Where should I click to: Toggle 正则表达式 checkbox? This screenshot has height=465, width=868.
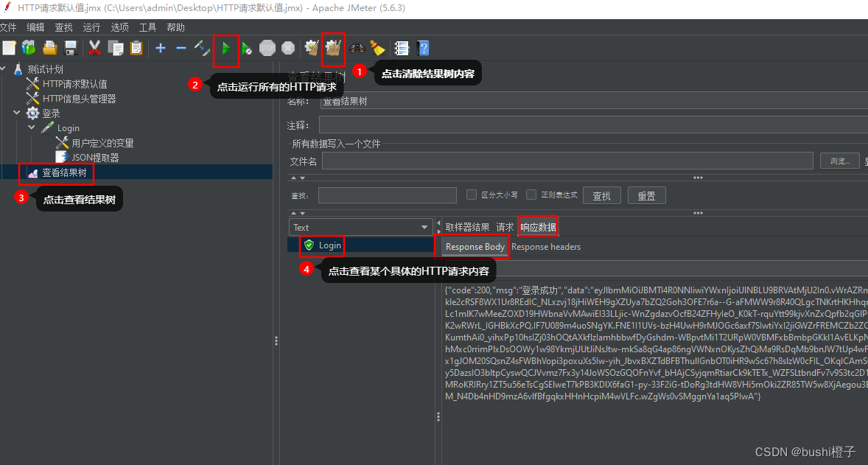[x=531, y=195]
